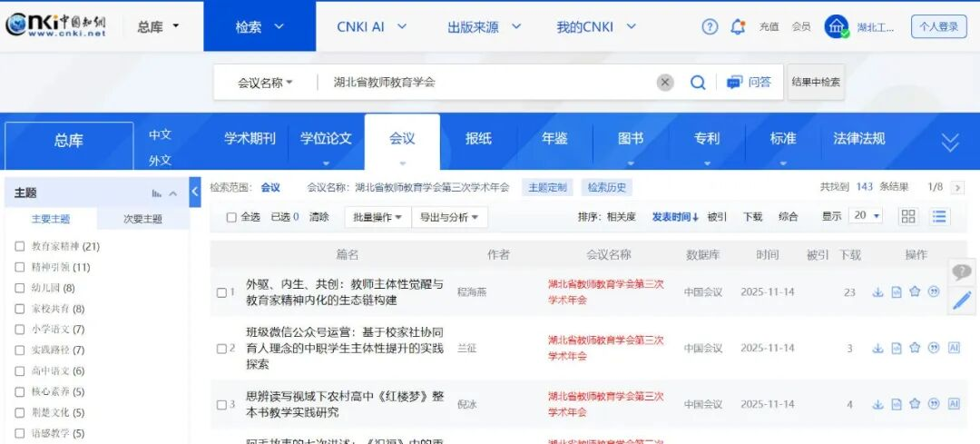Open the 会议名称 search field dropdown
The height and width of the screenshot is (444, 980).
tap(265, 83)
